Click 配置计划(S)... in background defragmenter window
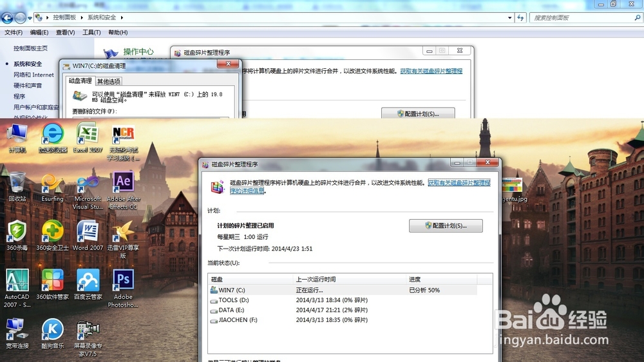The height and width of the screenshot is (362, 644). tap(418, 113)
